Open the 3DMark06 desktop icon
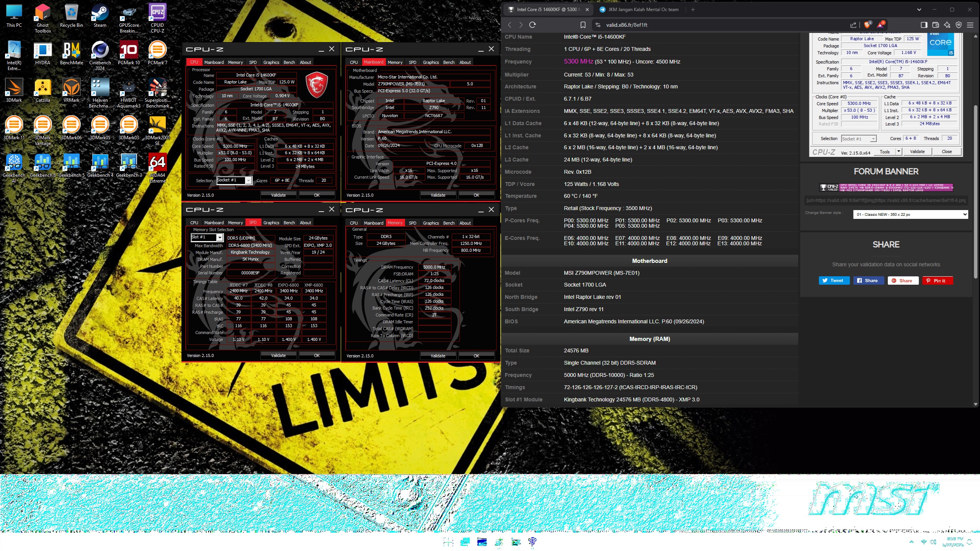 pyautogui.click(x=72, y=128)
